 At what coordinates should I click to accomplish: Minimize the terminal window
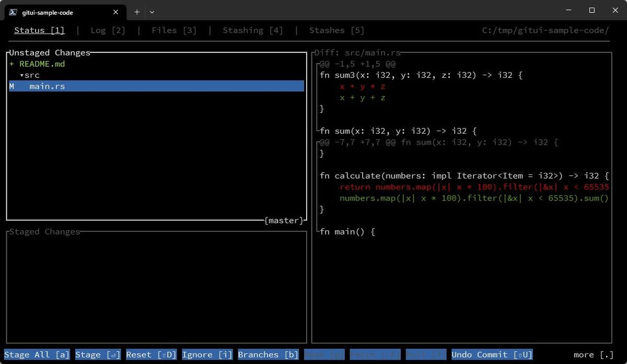[x=568, y=10]
